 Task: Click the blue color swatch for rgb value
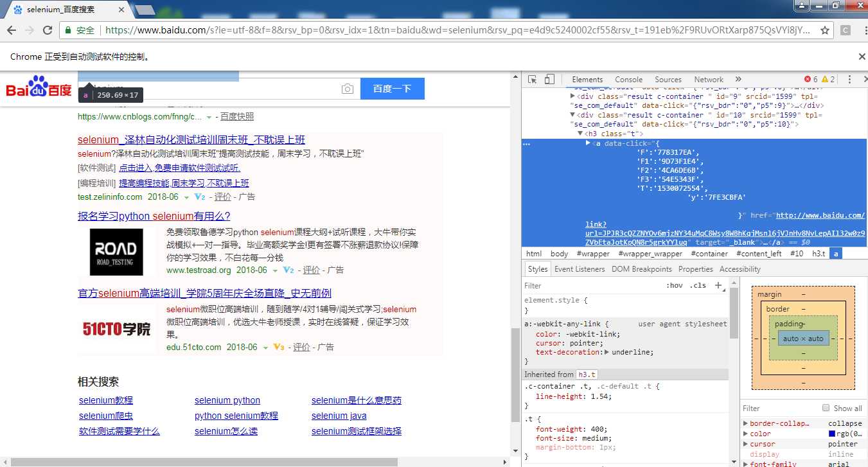click(832, 434)
